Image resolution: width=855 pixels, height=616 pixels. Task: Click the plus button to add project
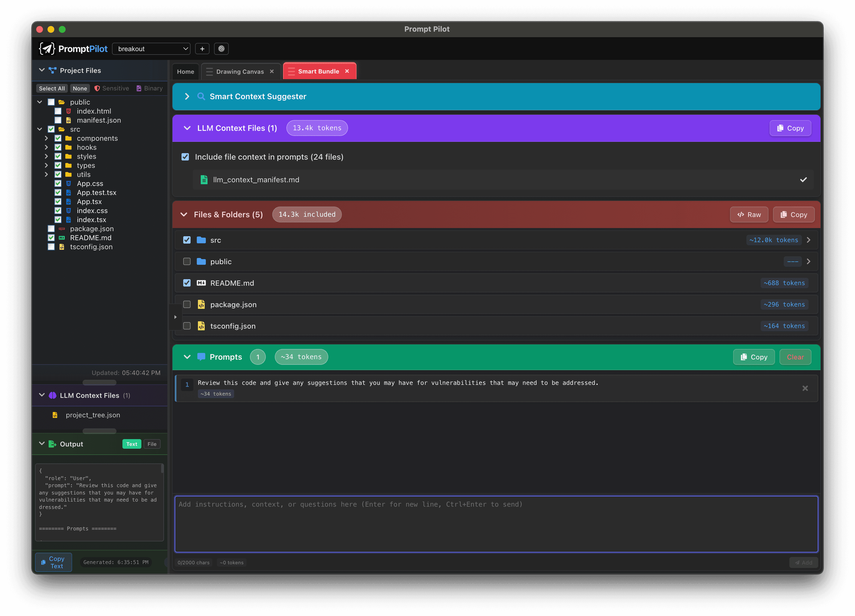coord(202,49)
